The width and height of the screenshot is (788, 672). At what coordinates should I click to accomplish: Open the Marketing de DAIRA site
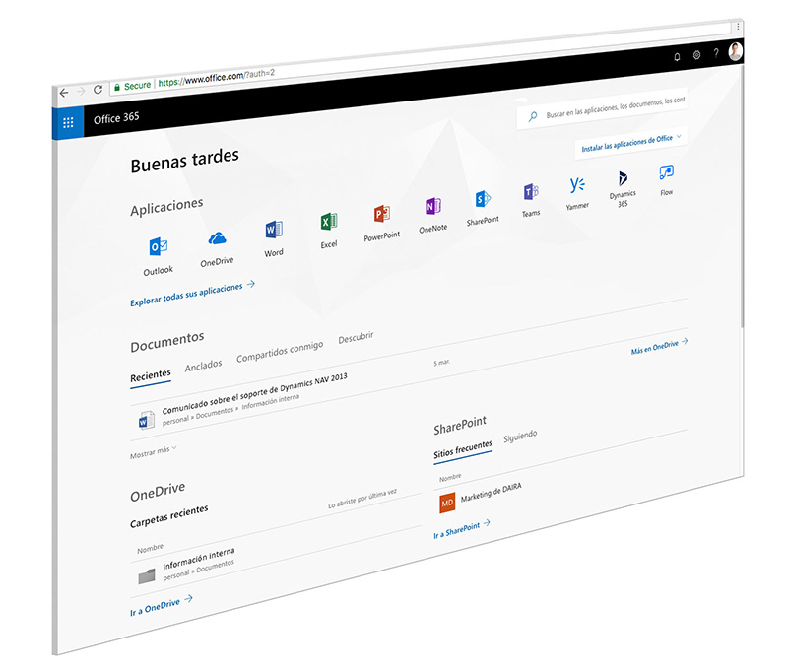click(491, 492)
